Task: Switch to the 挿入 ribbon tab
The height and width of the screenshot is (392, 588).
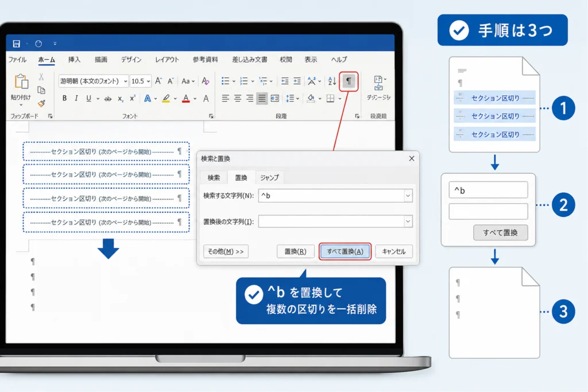Action: (74, 60)
